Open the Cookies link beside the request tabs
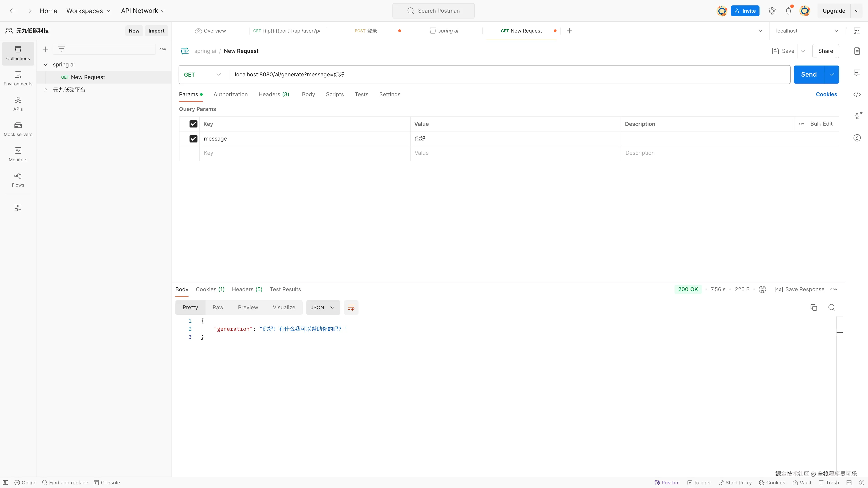This screenshot has height=488, width=868. 826,94
